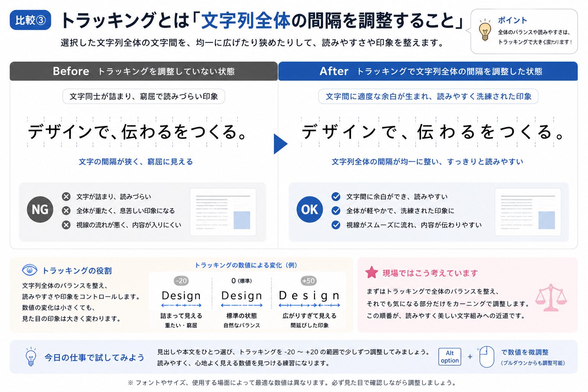Click the dark NG circle badge
This screenshot has width=588, height=392.
pos(40,209)
